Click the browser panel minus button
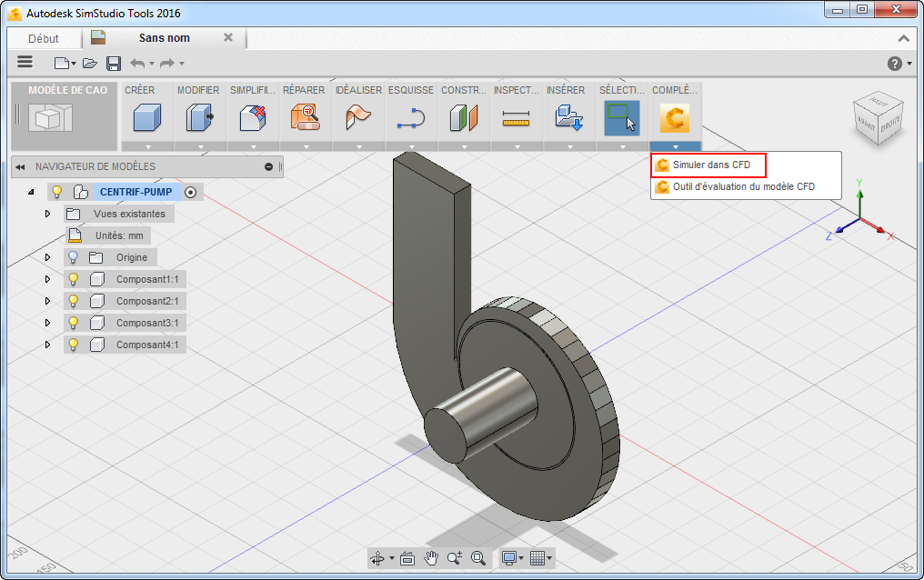The height and width of the screenshot is (580, 924). pyautogui.click(x=268, y=167)
